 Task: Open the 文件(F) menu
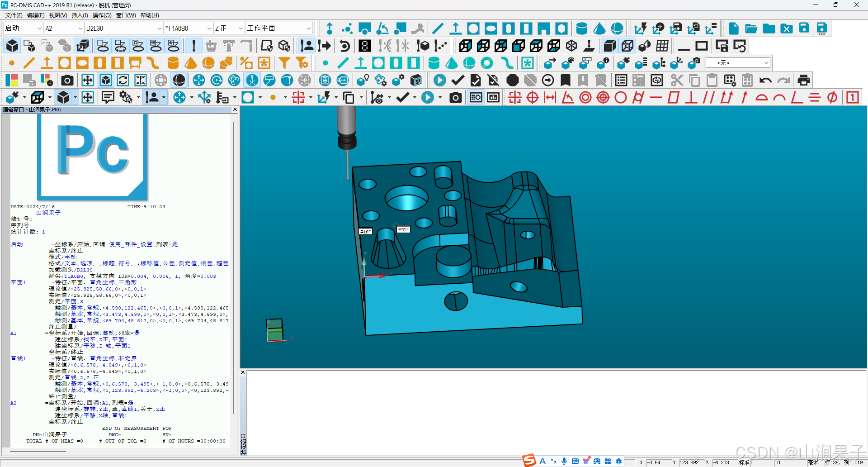pyautogui.click(x=14, y=15)
